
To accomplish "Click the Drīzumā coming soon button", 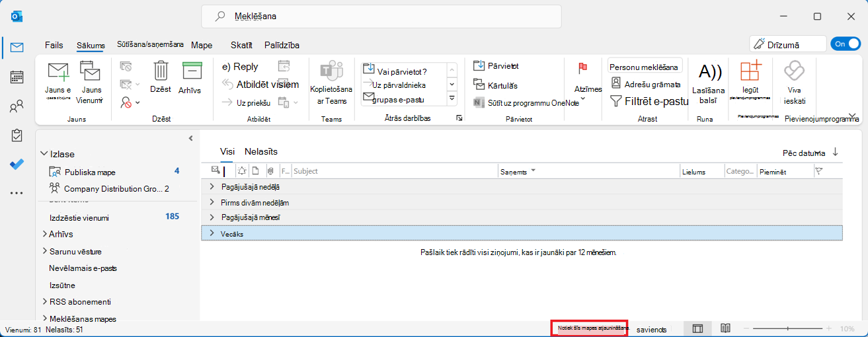I will [x=788, y=44].
